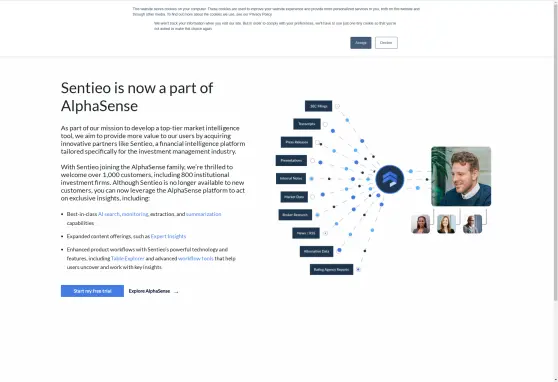Click the dark-haired woman portrait thumbnail

tap(421, 224)
